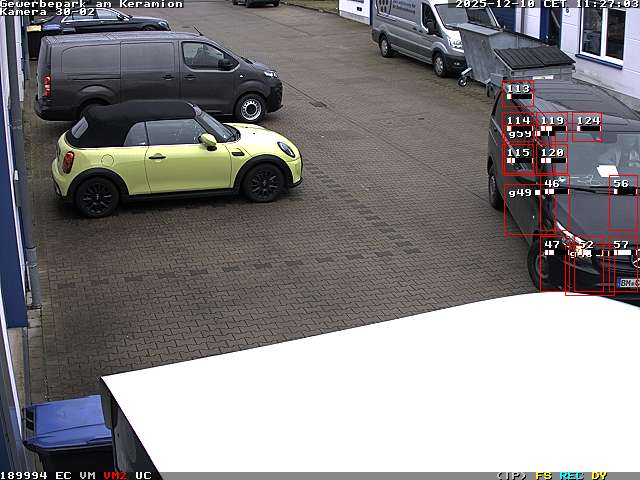This screenshot has width=640, height=480.
Task: Select motion detection box 57
Action: [x=622, y=262]
